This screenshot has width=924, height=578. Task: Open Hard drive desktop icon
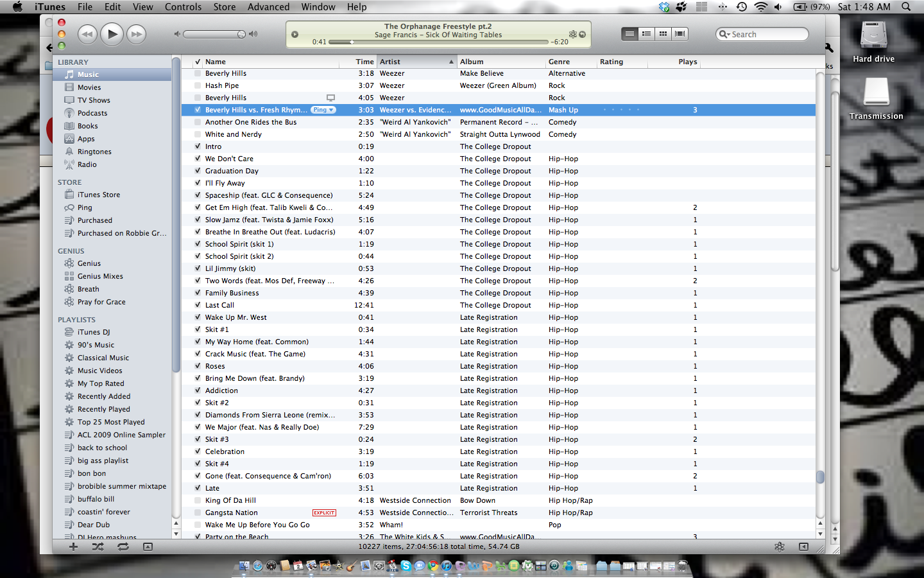coord(873,42)
